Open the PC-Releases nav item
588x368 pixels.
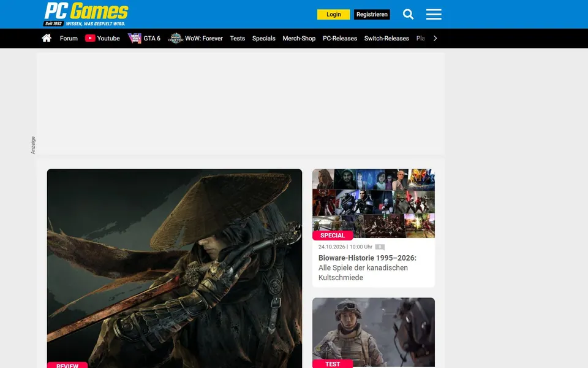(340, 38)
